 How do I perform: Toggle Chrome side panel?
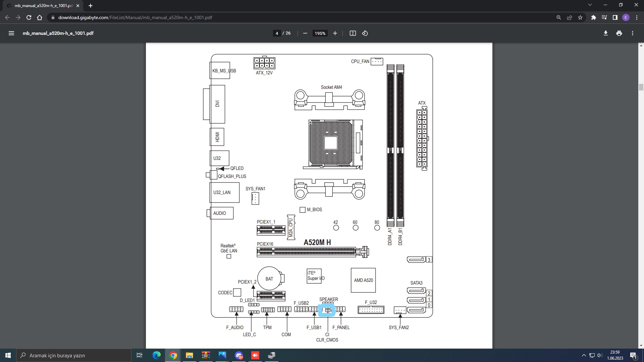615,17
